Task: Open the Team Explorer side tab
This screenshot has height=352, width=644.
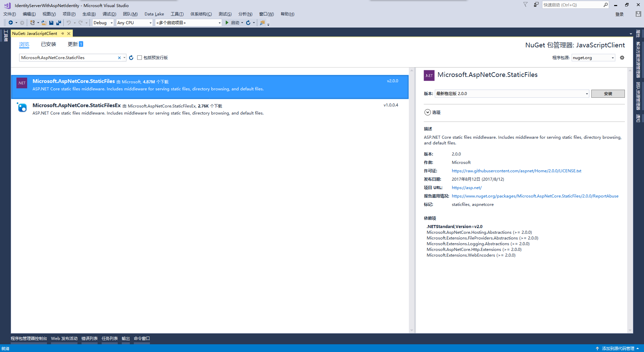Action: [x=638, y=96]
